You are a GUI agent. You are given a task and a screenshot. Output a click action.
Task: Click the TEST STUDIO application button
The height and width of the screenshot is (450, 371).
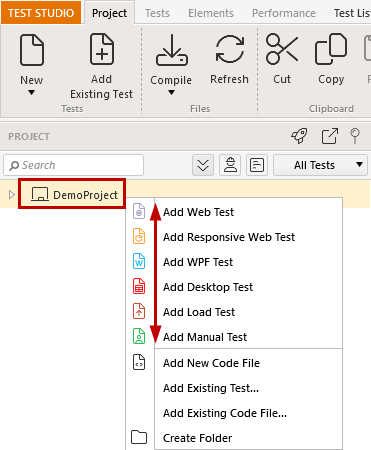[x=41, y=13]
